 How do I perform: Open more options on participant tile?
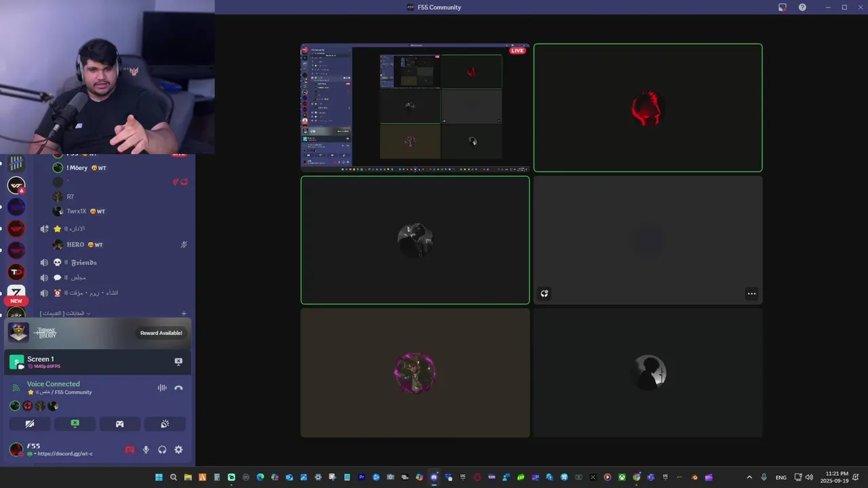point(751,293)
